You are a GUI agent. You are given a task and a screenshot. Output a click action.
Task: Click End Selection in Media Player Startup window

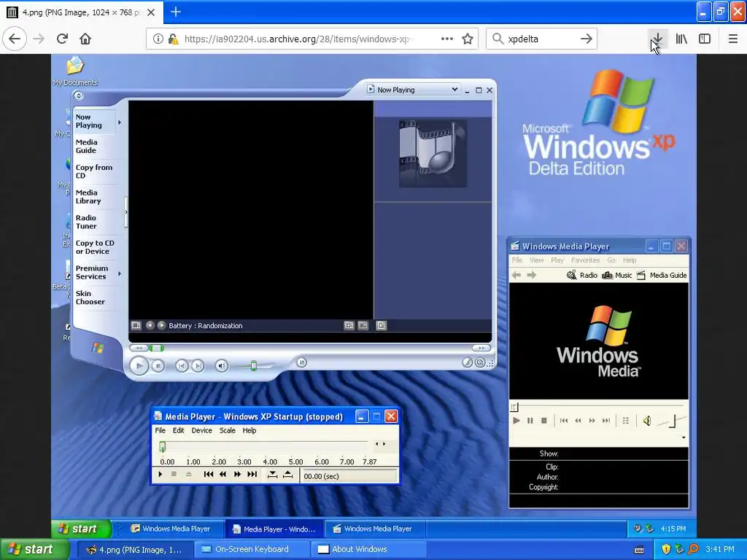point(287,474)
